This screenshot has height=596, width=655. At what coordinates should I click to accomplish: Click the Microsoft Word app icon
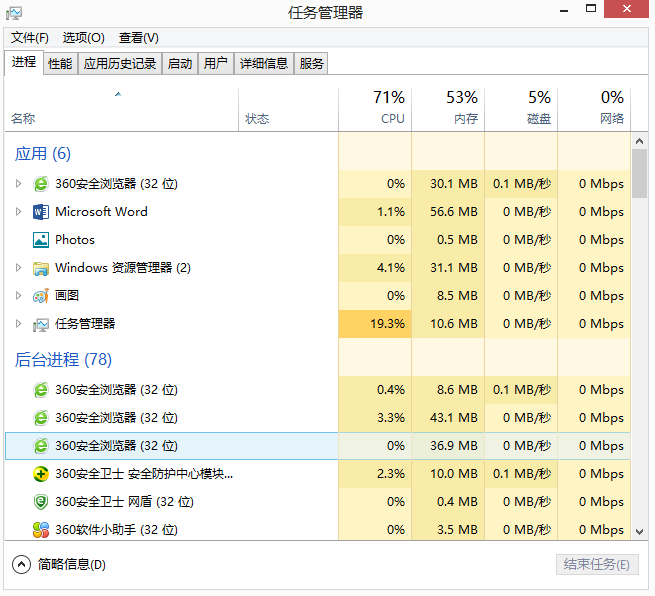(x=41, y=212)
